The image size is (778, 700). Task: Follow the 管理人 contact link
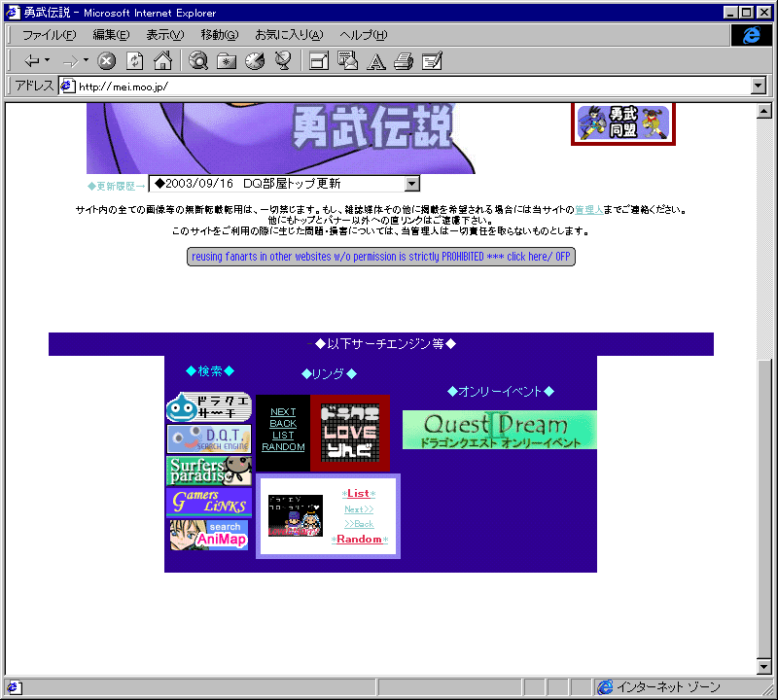[x=589, y=210]
